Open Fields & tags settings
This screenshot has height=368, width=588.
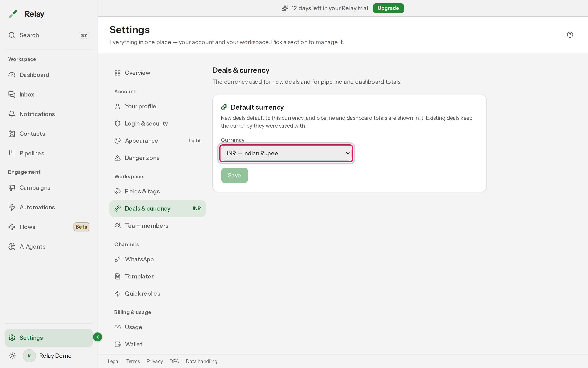[x=157, y=191]
